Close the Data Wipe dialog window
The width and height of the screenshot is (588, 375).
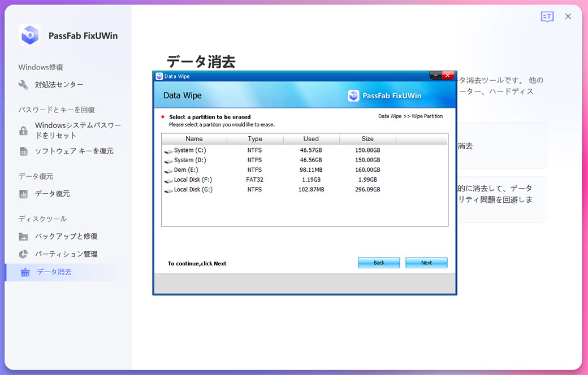point(448,76)
